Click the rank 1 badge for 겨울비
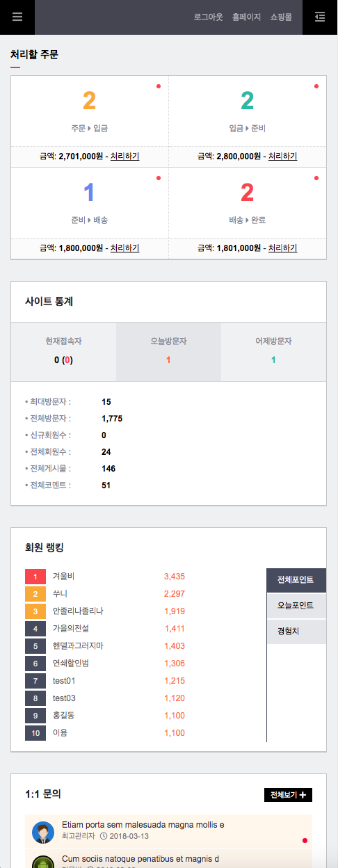The image size is (338, 868). point(35,577)
